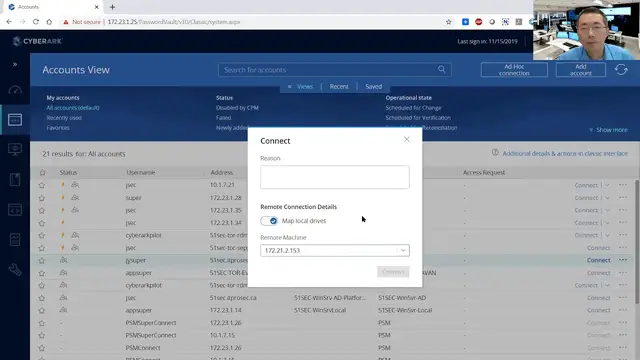Click Ad-Hoc connection button
Screen dimensions: 640x360
pos(514,70)
